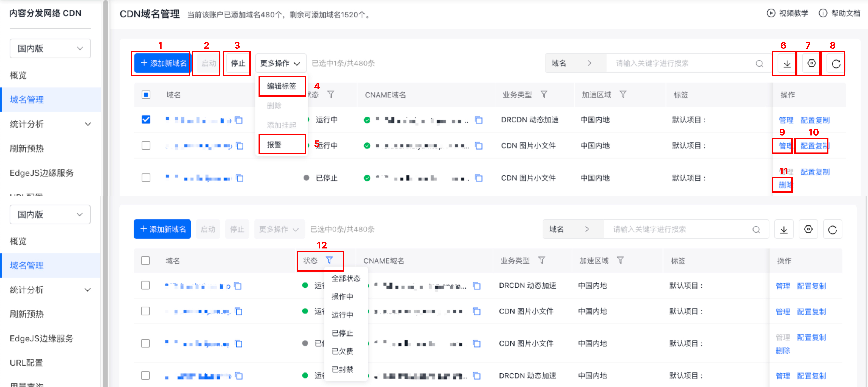Open the upper 更多操作 dropdown
Viewport: 868px width, 387px height.
[280, 64]
